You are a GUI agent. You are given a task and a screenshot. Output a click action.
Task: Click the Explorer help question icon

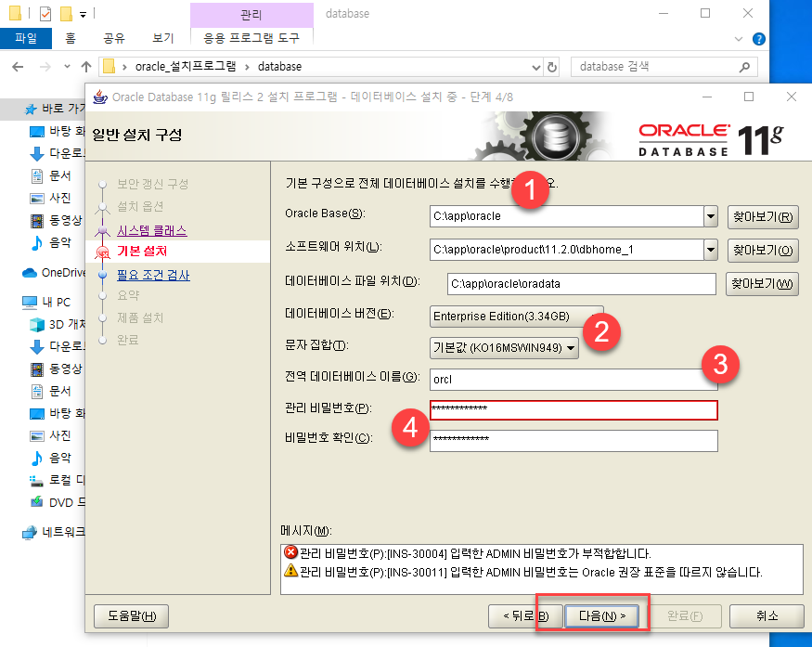pos(759,39)
